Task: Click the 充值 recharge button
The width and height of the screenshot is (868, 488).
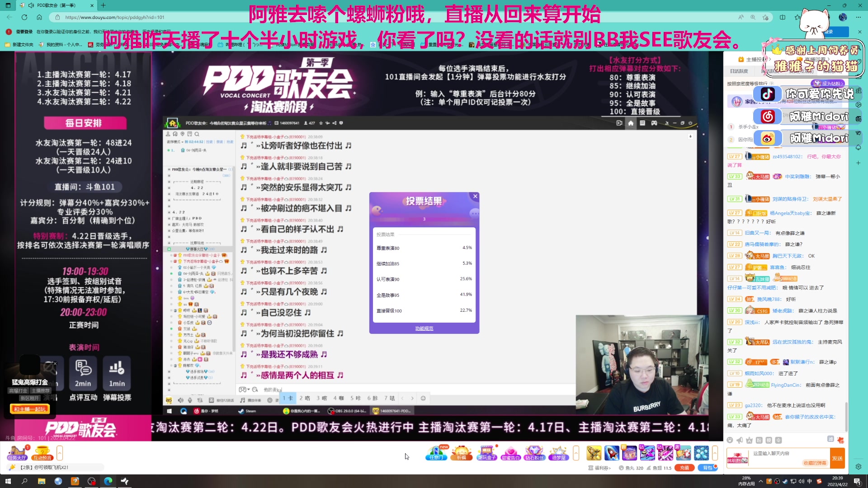Action: point(684,468)
